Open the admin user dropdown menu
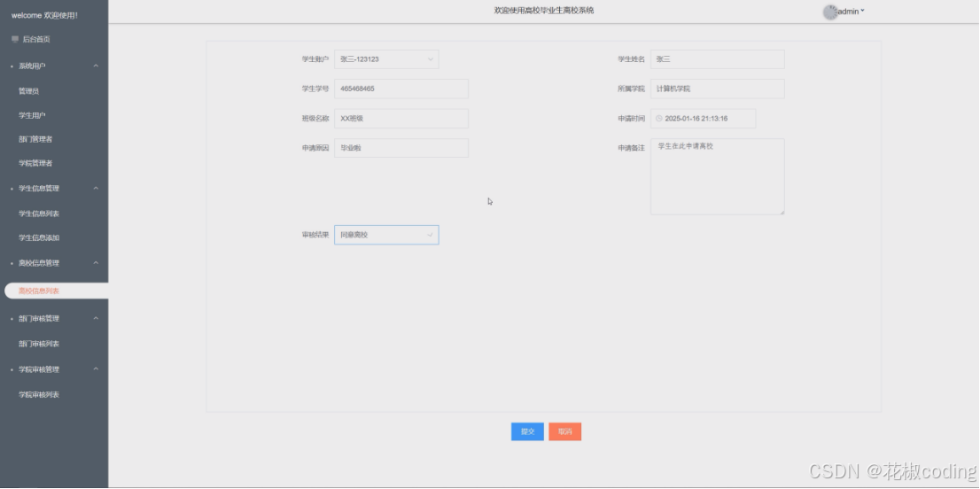Screen dimensions: 980x489 [x=851, y=12]
